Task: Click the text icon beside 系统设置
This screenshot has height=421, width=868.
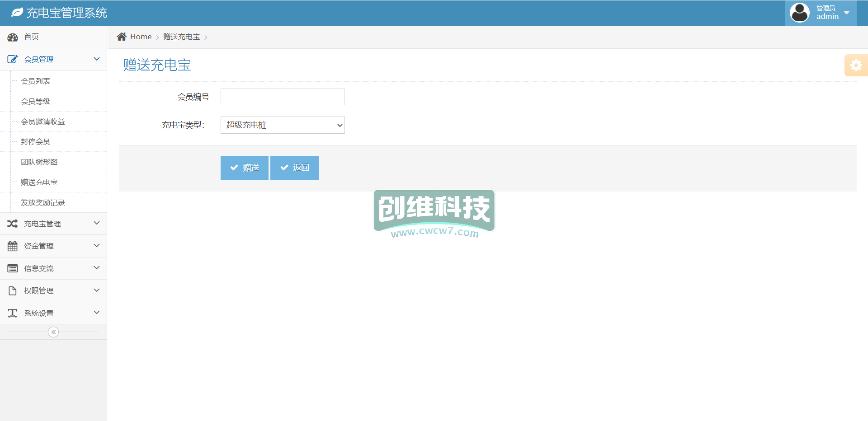Action: point(13,313)
